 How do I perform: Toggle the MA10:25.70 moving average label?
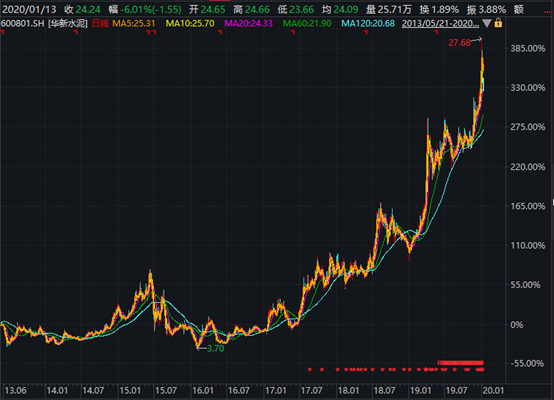tap(190, 24)
